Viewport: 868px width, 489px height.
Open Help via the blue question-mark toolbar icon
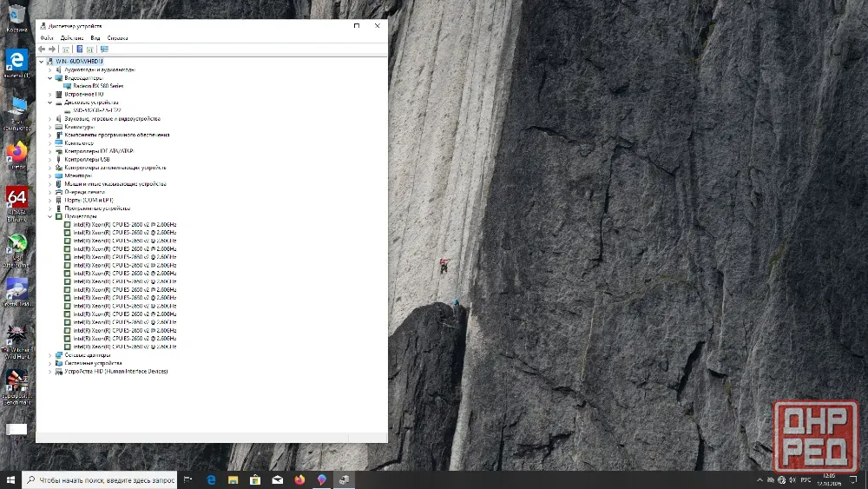point(79,50)
